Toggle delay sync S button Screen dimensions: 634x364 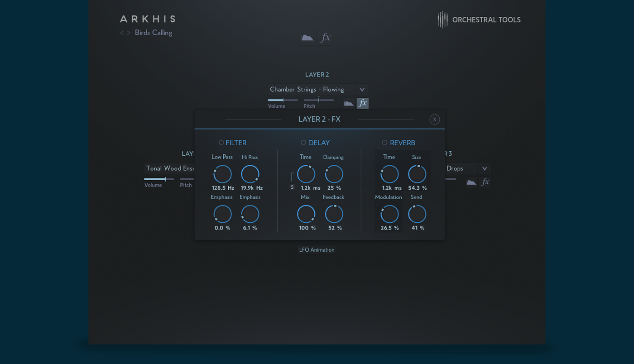(x=292, y=187)
